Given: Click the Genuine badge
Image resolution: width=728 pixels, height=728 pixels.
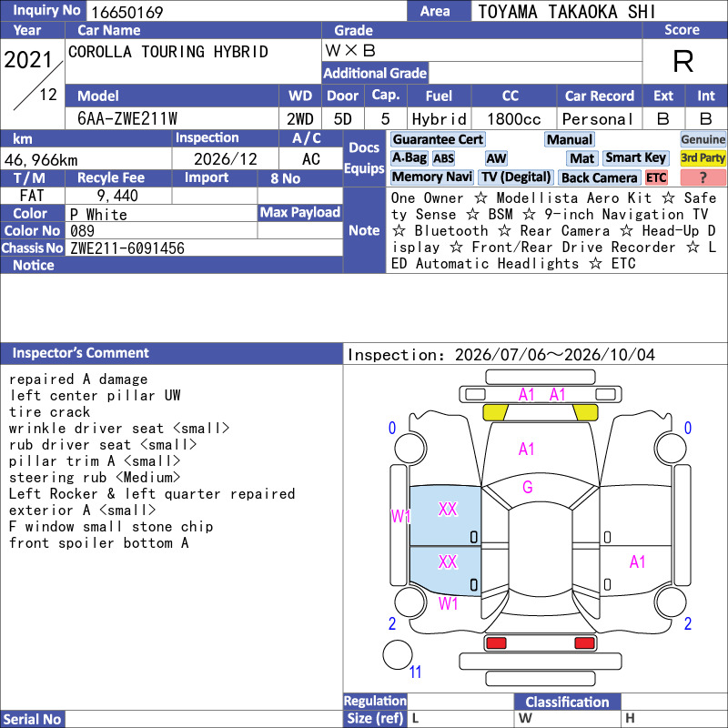Looking at the screenshot, I should pos(703,139).
